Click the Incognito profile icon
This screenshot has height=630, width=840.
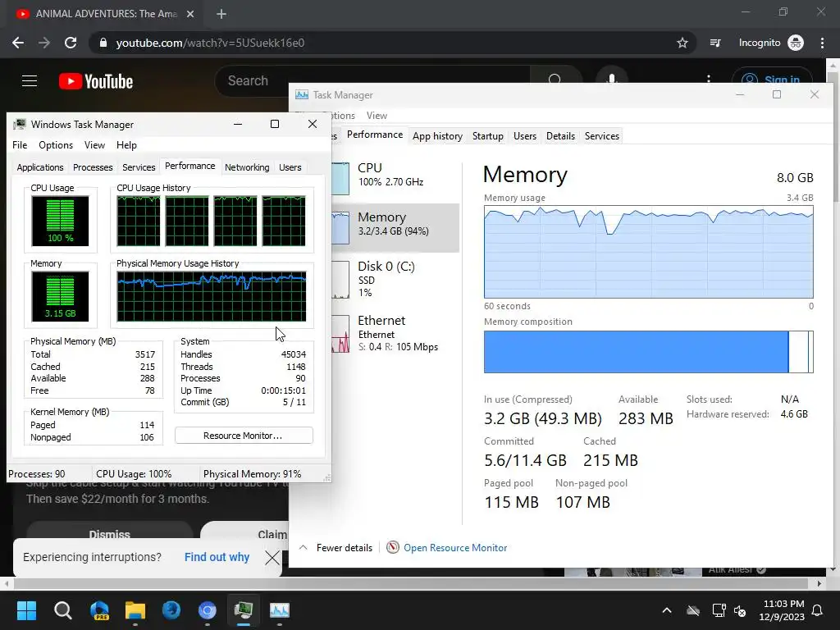[796, 43]
